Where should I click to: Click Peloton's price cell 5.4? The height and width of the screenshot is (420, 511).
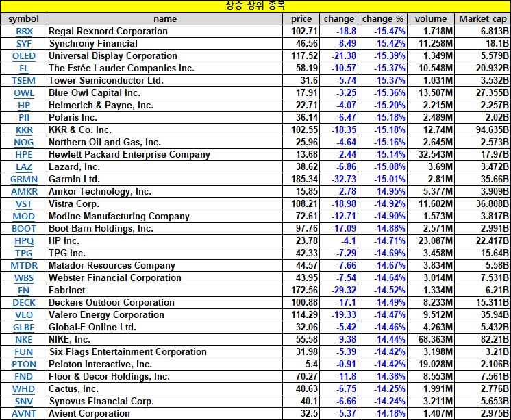click(301, 365)
